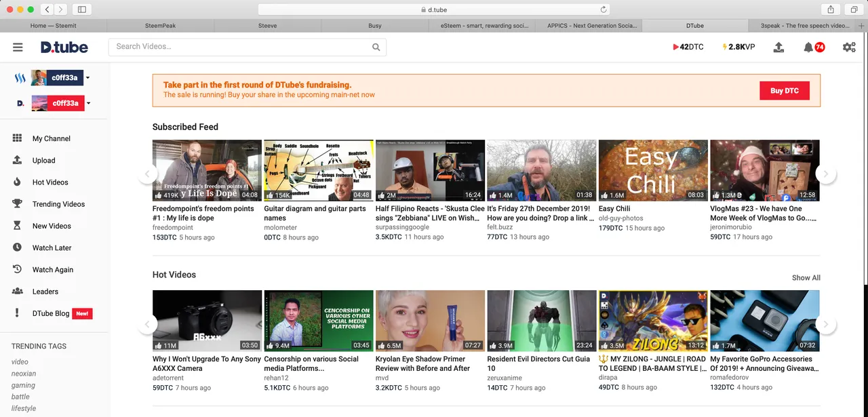Open the upload arrow icon in header
The image size is (868, 417).
[778, 47]
